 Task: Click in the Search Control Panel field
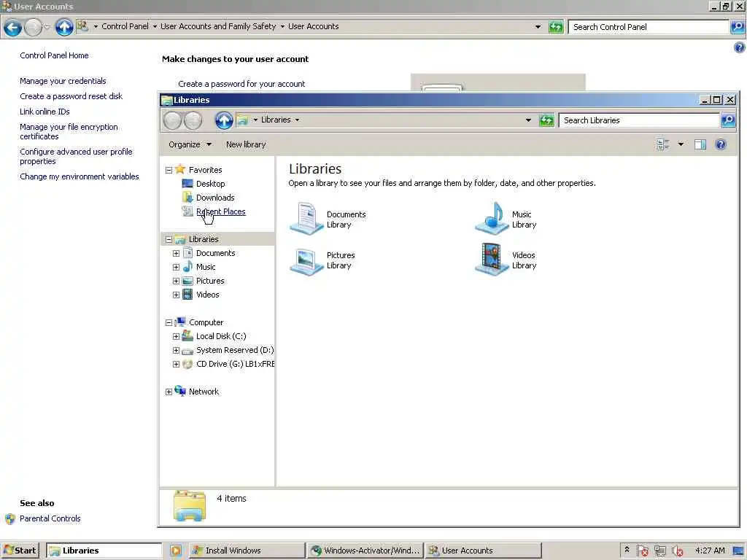click(x=649, y=27)
